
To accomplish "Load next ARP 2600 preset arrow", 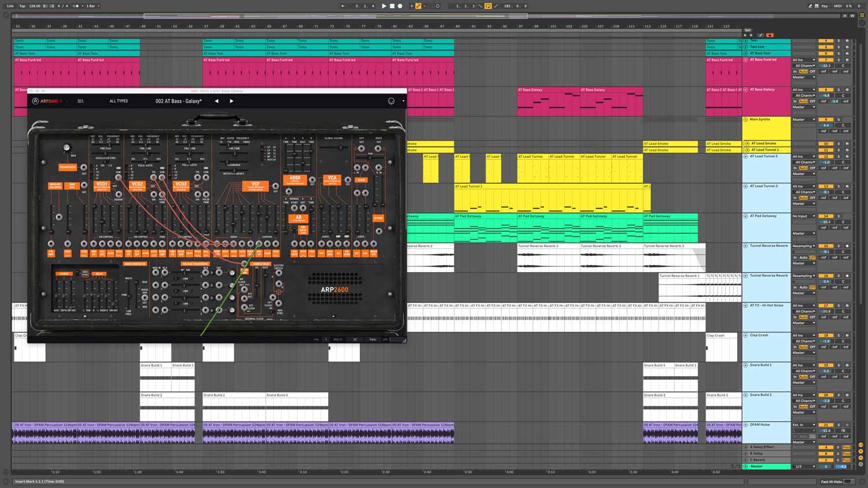I will tap(231, 101).
